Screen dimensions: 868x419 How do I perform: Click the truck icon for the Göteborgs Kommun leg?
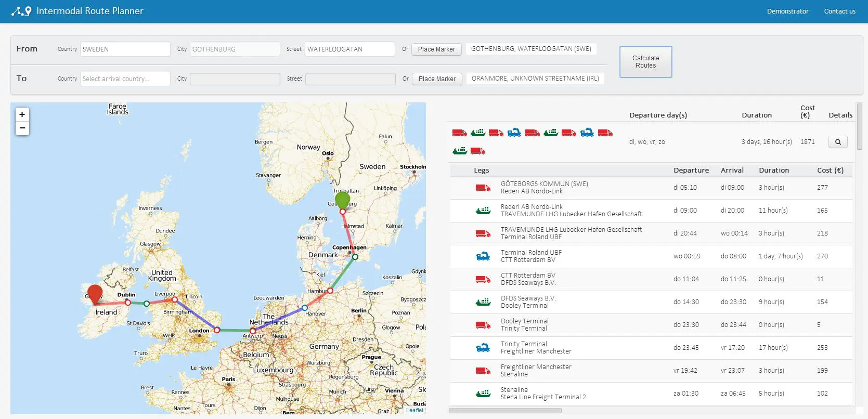pyautogui.click(x=483, y=188)
